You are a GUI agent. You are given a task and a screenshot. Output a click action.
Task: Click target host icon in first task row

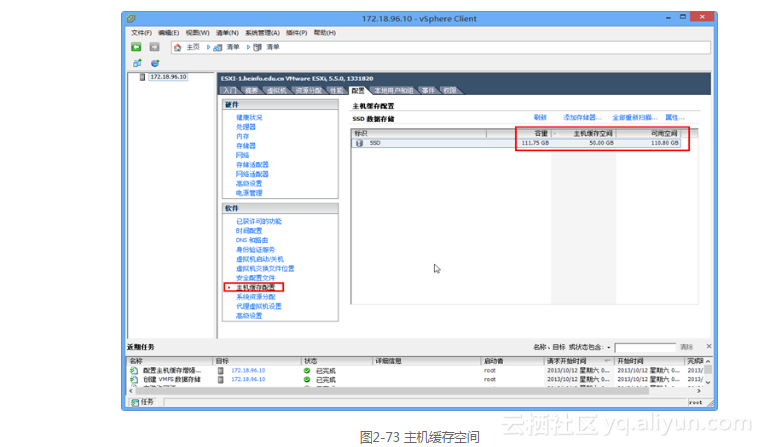tap(220, 371)
